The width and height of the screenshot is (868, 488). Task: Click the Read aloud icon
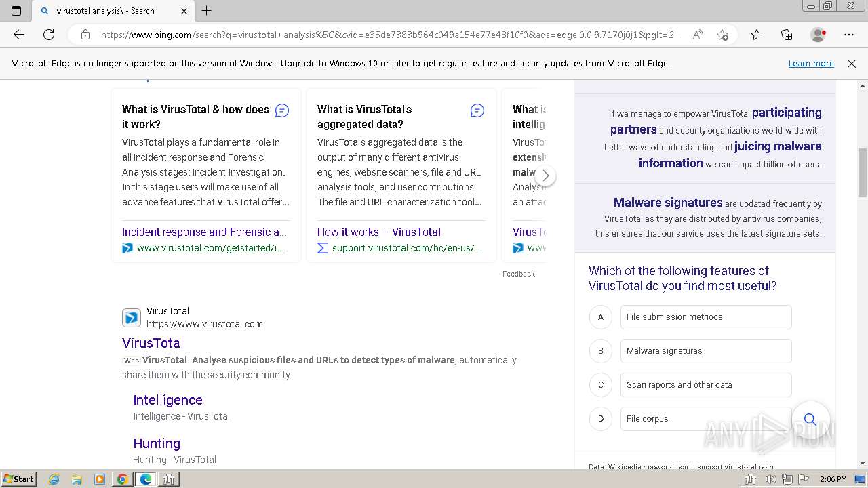coord(697,35)
